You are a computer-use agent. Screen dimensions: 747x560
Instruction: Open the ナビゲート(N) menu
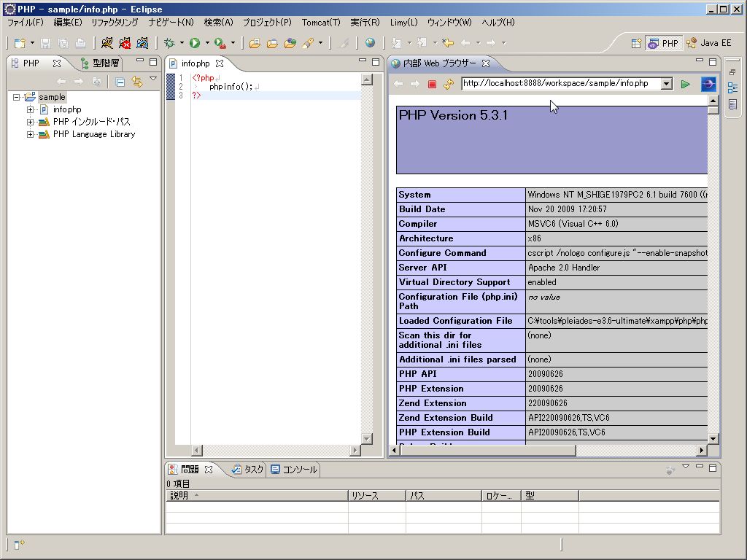(x=171, y=23)
